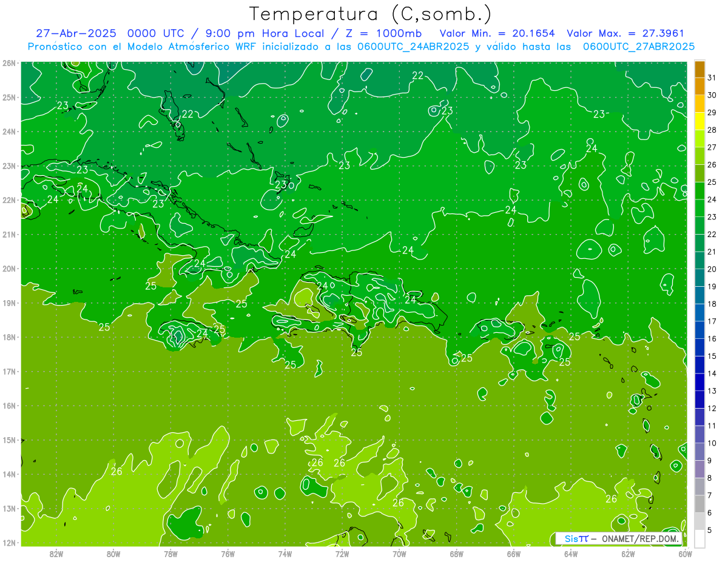This screenshot has width=728, height=562.
Task: Click the color scale label '9'
Action: [709, 460]
